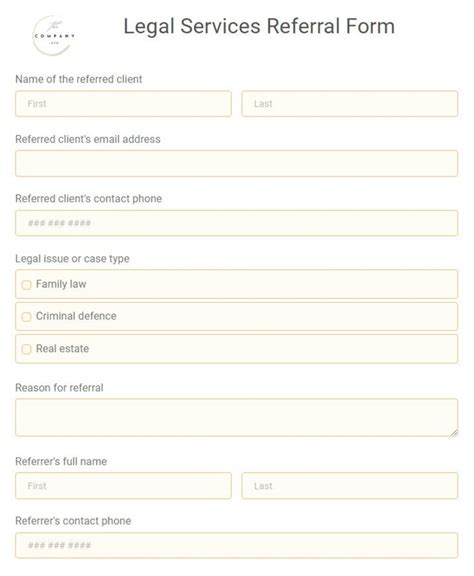This screenshot has width=474, height=576.
Task: Select the Real estate option row
Action: coord(237,349)
